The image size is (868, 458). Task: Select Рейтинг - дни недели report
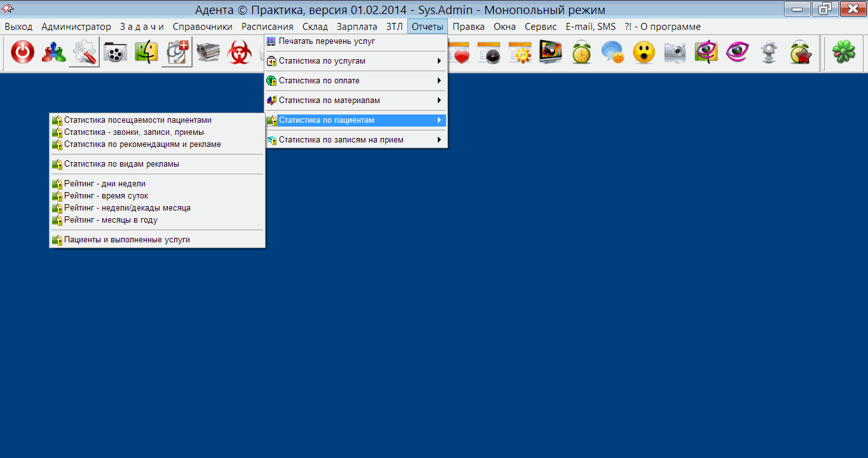pos(104,184)
